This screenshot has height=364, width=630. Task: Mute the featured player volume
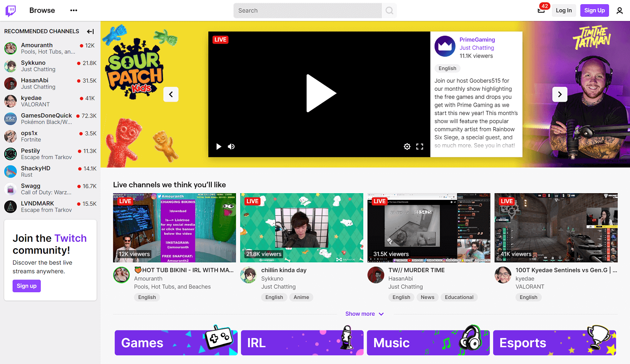click(x=231, y=147)
